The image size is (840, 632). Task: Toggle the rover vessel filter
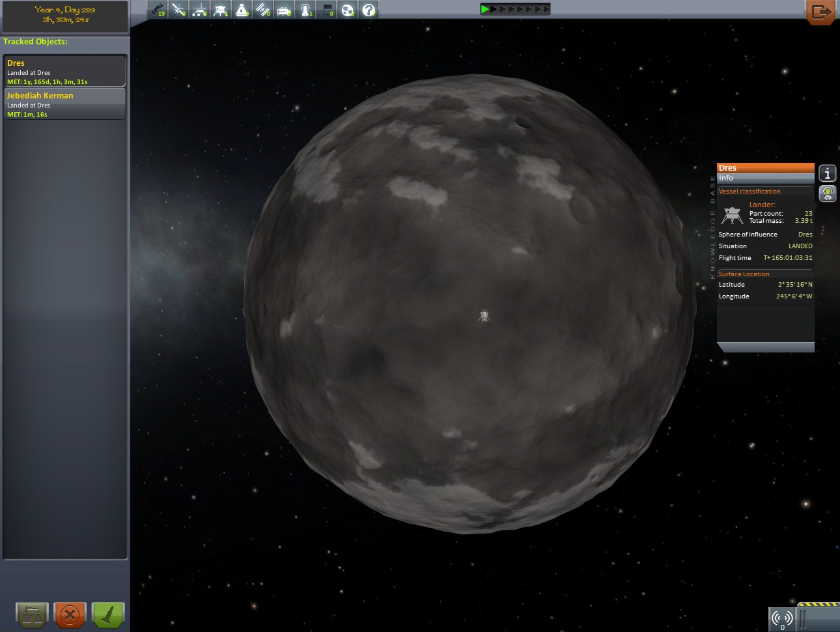[200, 10]
